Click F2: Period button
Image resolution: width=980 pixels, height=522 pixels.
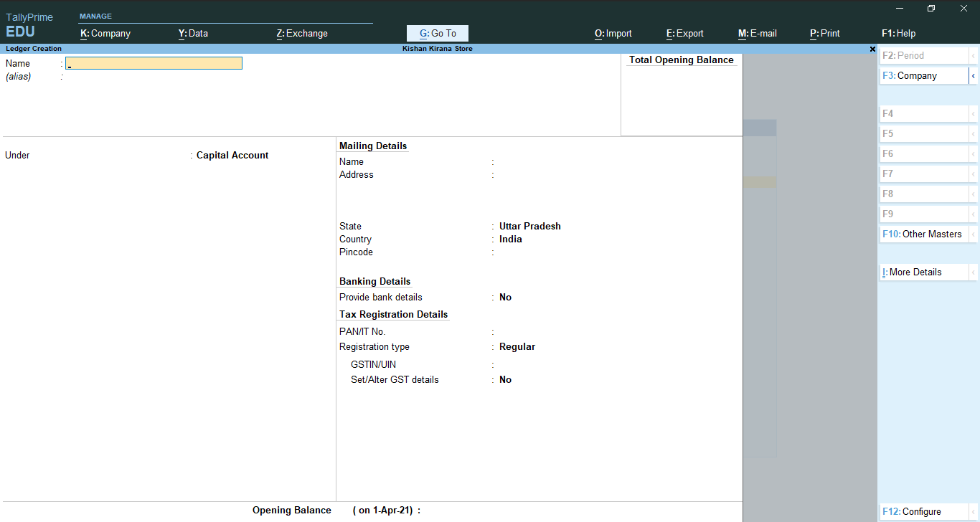[924, 56]
